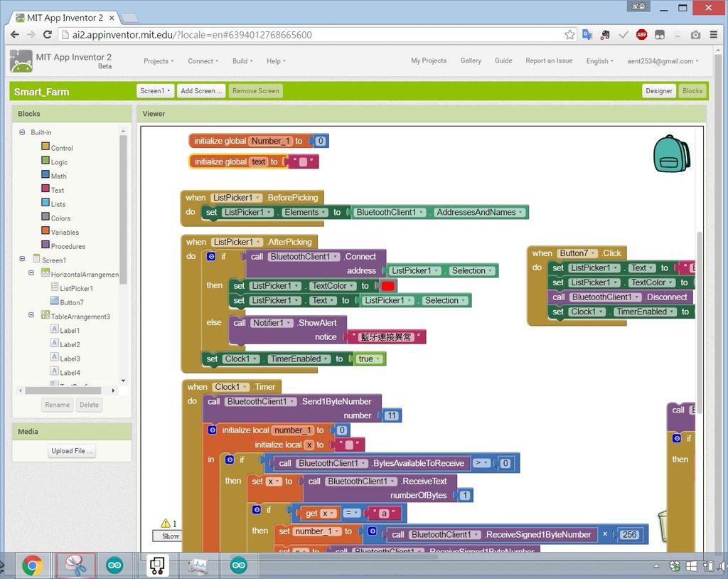Open the backpack icon in Viewer

coord(671,154)
